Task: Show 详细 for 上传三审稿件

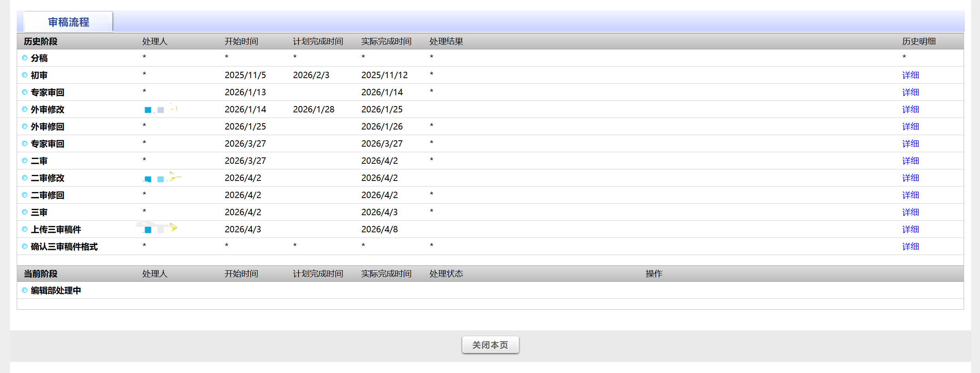Action: pos(910,229)
